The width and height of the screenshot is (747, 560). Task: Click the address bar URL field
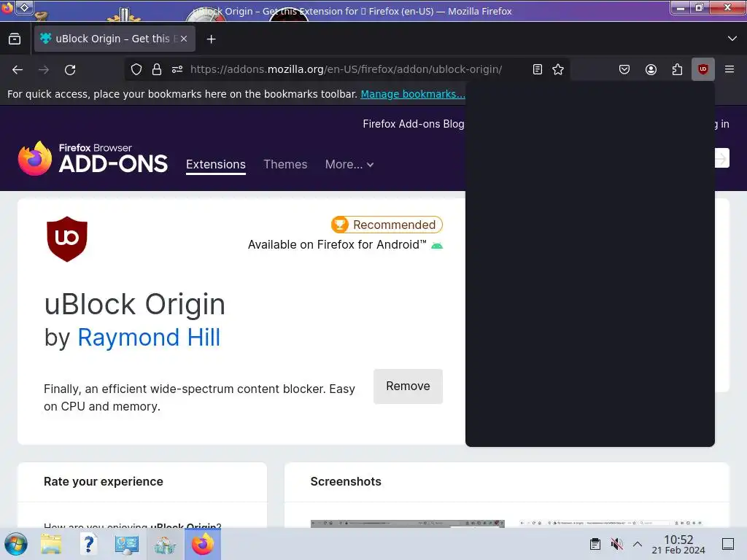[346, 69]
